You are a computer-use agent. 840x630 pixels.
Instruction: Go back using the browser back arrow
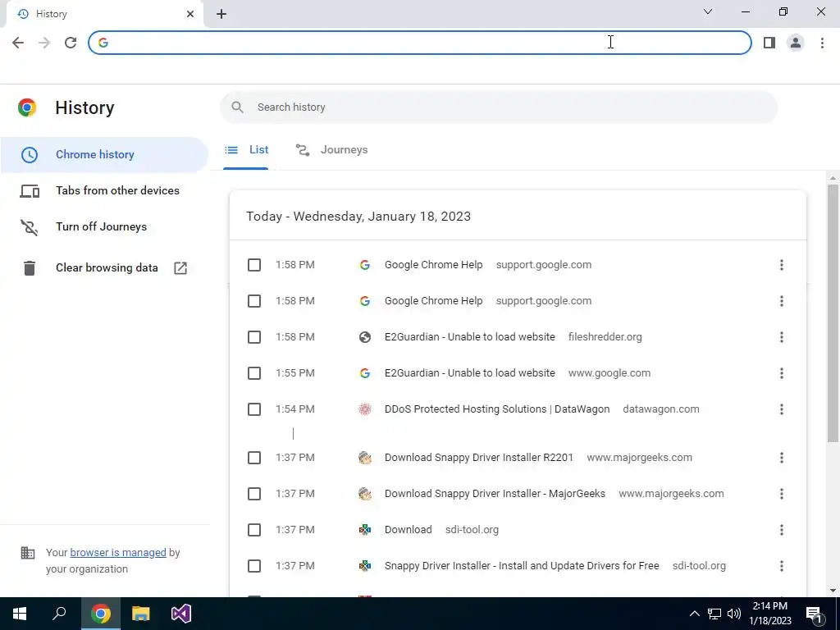coord(18,43)
